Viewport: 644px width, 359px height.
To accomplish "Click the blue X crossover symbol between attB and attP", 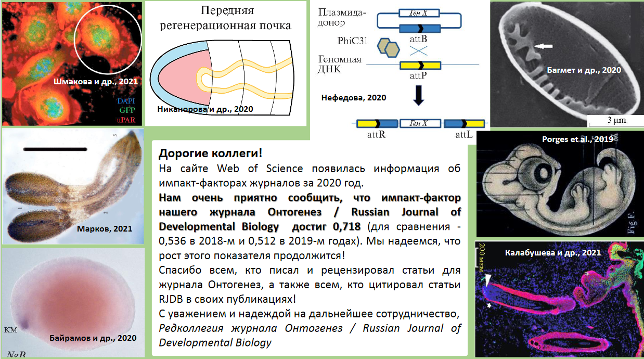I will (x=420, y=50).
